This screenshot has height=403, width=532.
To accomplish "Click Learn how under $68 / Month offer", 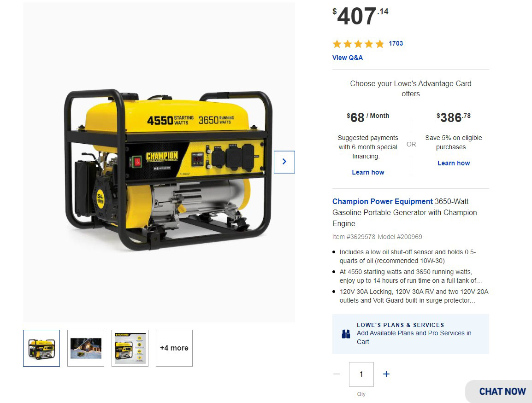I will click(x=368, y=172).
